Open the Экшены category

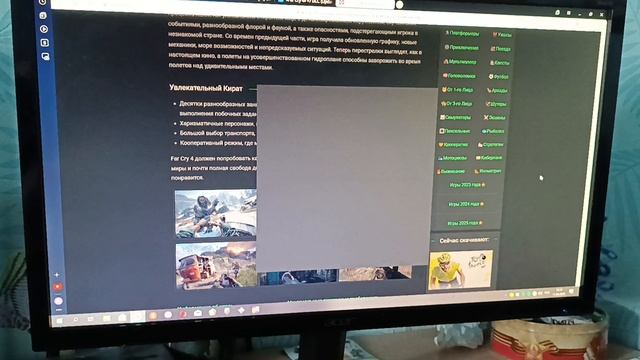[x=495, y=118]
